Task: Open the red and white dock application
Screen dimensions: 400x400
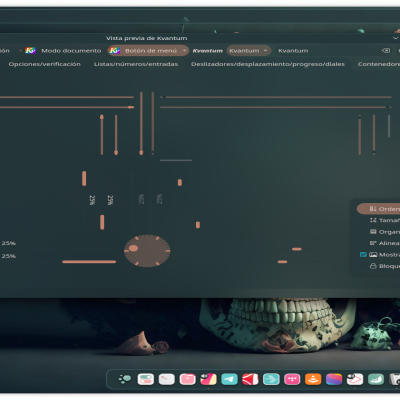Action: 250,379
